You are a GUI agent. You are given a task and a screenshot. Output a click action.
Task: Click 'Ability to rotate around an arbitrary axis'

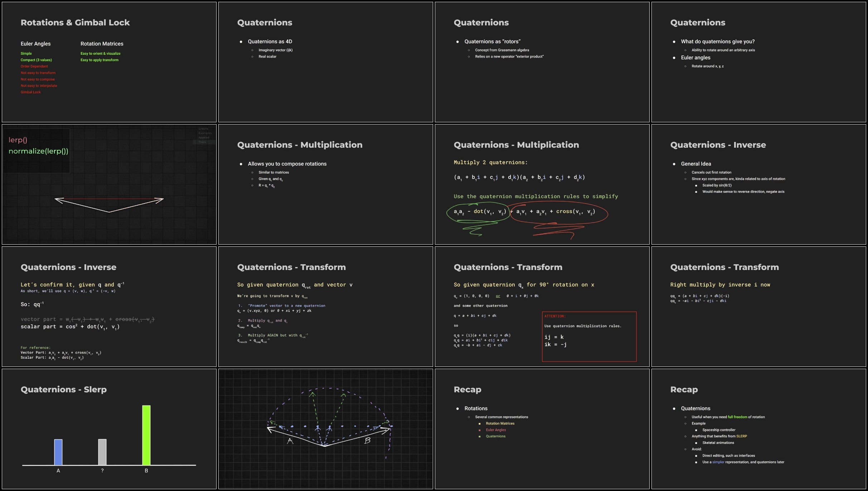[723, 50]
